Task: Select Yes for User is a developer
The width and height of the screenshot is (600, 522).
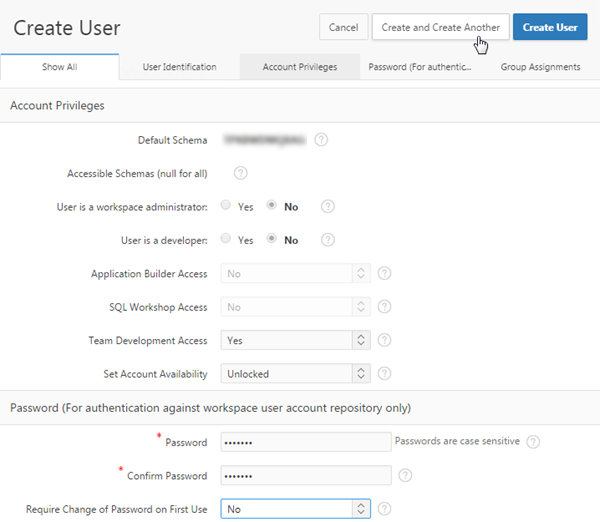Action: pos(226,239)
